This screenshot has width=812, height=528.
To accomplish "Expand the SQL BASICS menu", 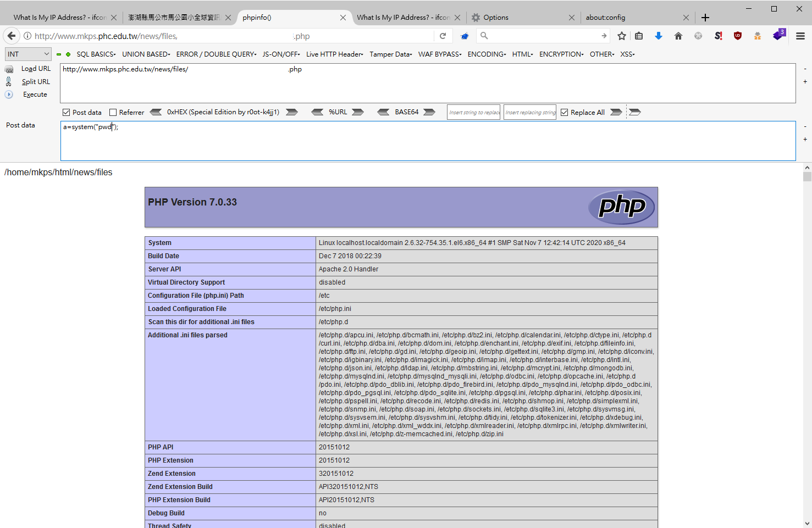I will tap(96, 54).
